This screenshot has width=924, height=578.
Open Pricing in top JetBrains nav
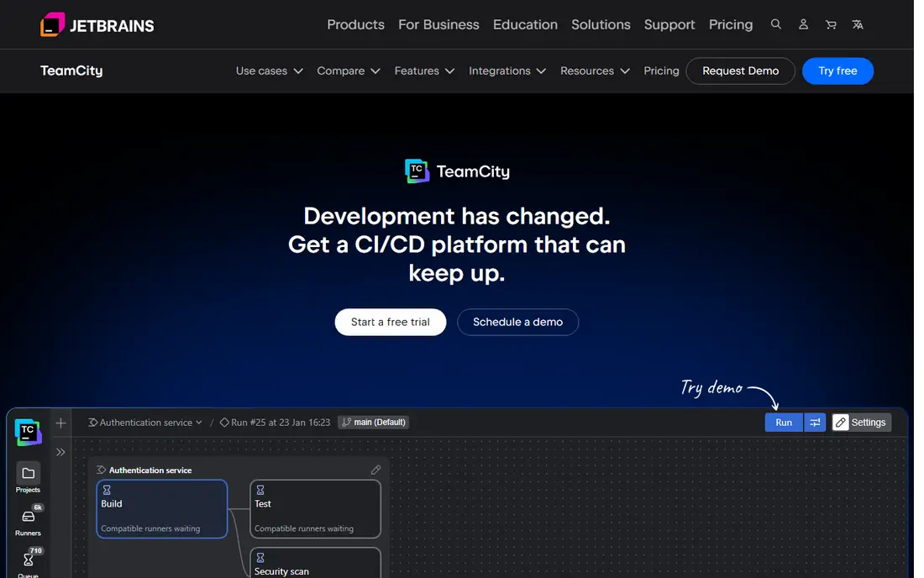(x=731, y=24)
